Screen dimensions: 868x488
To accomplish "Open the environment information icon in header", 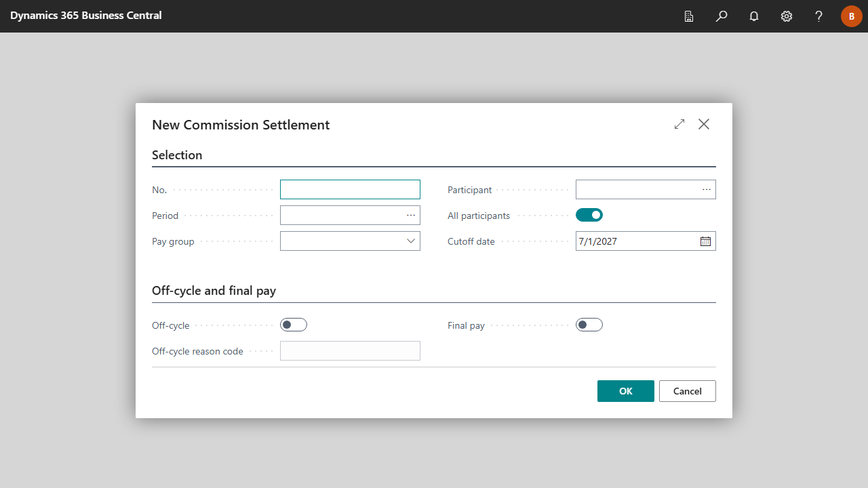I will pyautogui.click(x=689, y=16).
